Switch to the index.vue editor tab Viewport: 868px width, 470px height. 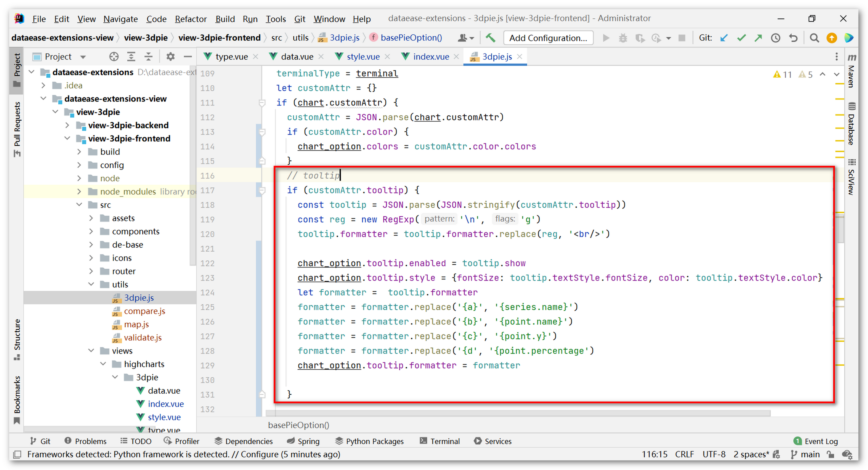click(x=431, y=57)
